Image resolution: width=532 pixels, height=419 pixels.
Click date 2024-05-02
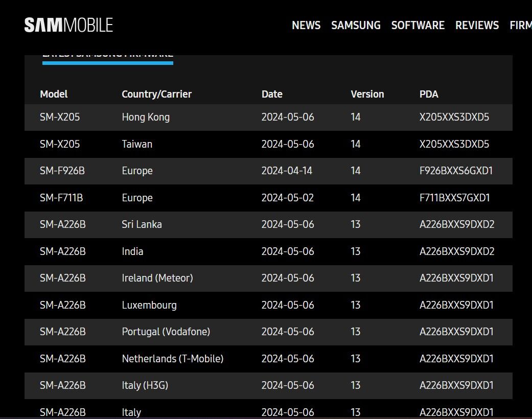287,198
